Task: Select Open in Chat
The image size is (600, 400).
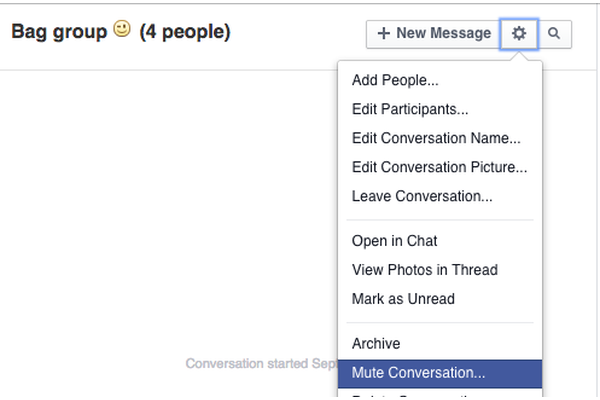Action: coord(395,241)
